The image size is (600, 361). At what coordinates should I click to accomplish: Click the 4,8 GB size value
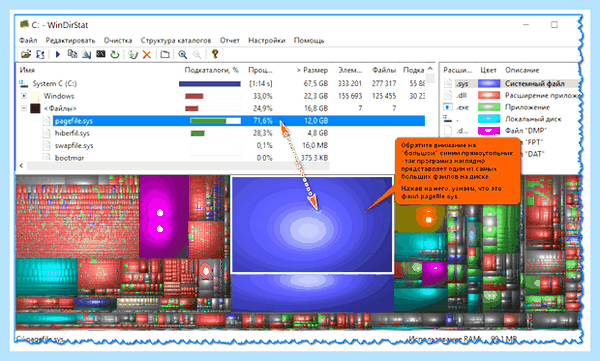point(318,133)
